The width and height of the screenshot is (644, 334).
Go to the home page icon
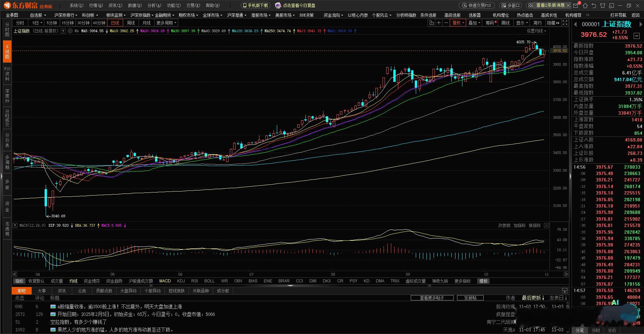(x=585, y=5)
